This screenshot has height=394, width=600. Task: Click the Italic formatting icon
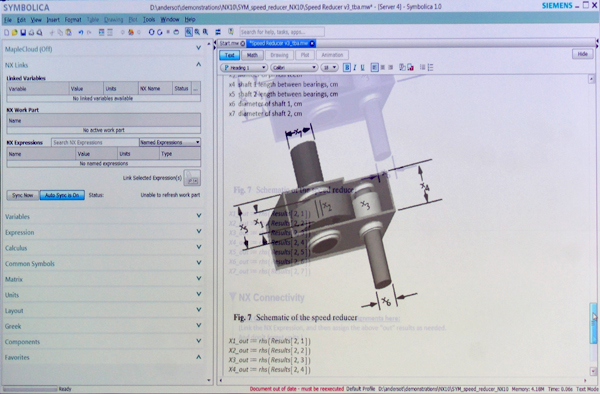(x=355, y=68)
